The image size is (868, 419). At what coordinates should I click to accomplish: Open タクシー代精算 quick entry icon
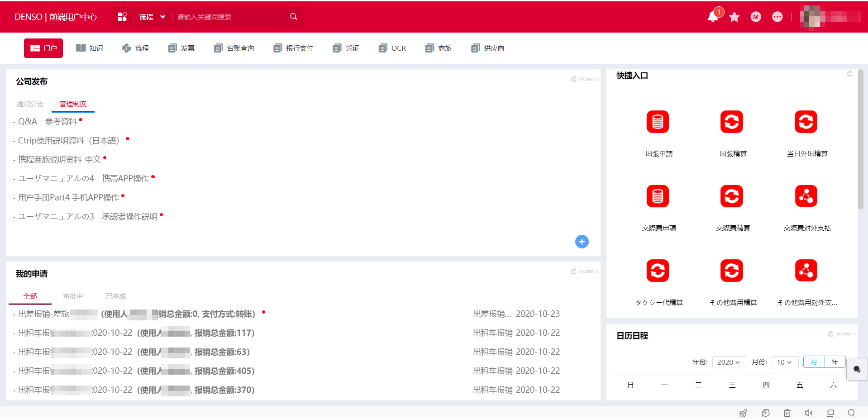(658, 271)
